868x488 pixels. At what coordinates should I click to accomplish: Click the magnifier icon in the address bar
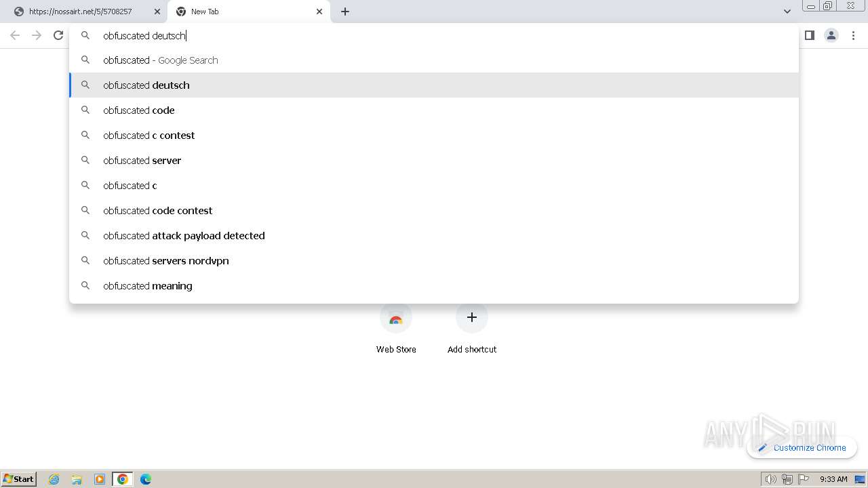coord(85,35)
